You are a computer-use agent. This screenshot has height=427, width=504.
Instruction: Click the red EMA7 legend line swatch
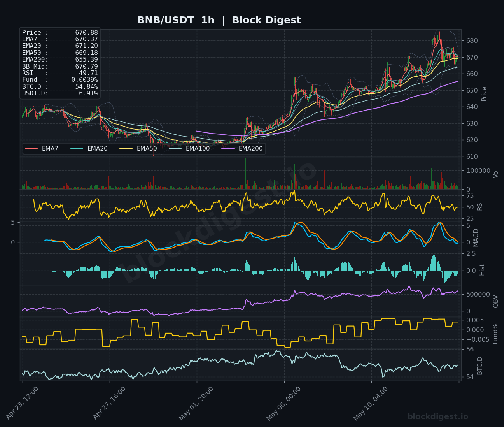pos(31,148)
